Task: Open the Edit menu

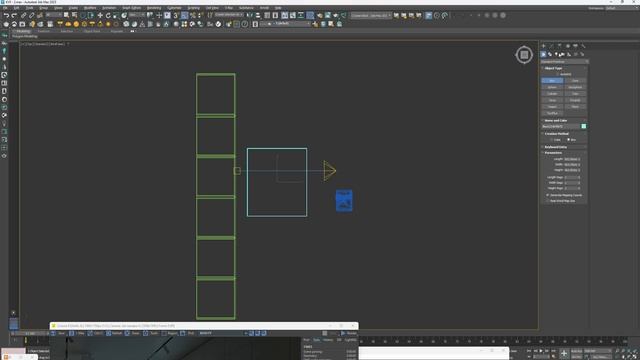Action: [16, 8]
